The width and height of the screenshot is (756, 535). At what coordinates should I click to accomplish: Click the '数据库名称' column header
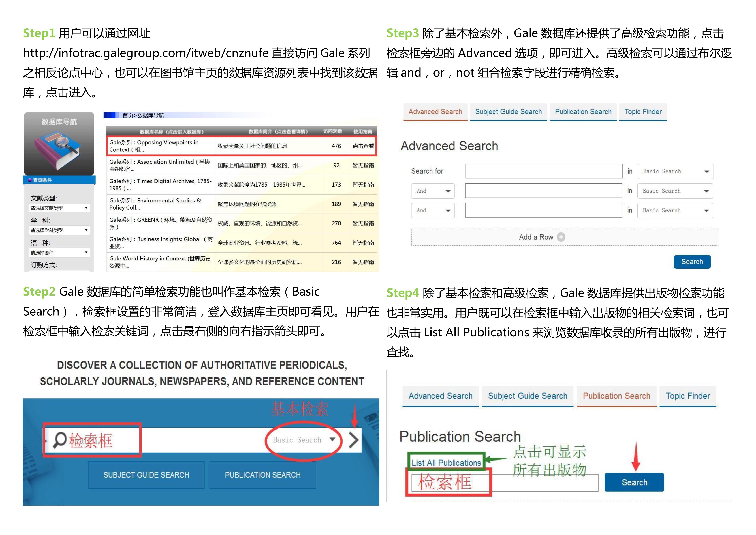(172, 132)
